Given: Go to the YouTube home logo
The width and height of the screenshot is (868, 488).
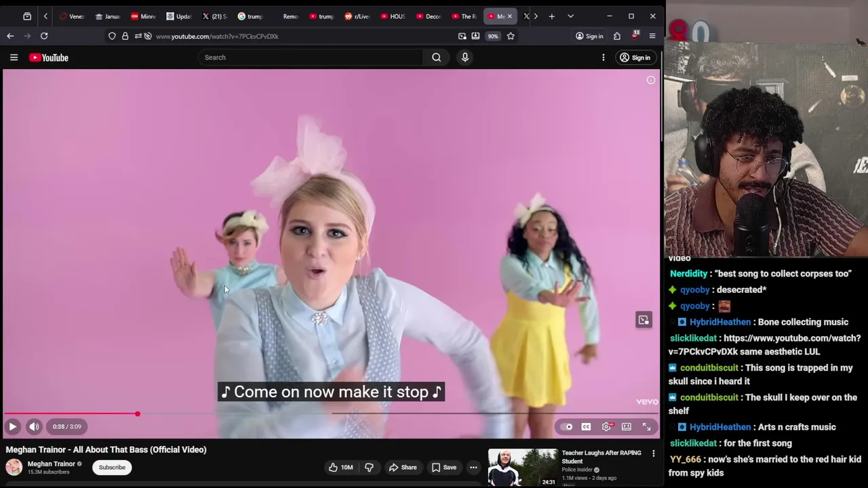Looking at the screenshot, I should point(49,58).
